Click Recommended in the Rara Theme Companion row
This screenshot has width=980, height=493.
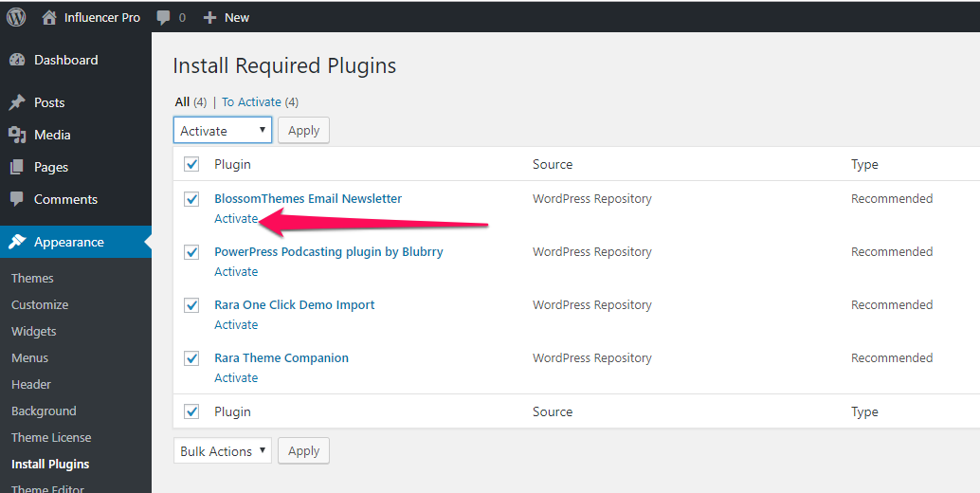point(892,358)
